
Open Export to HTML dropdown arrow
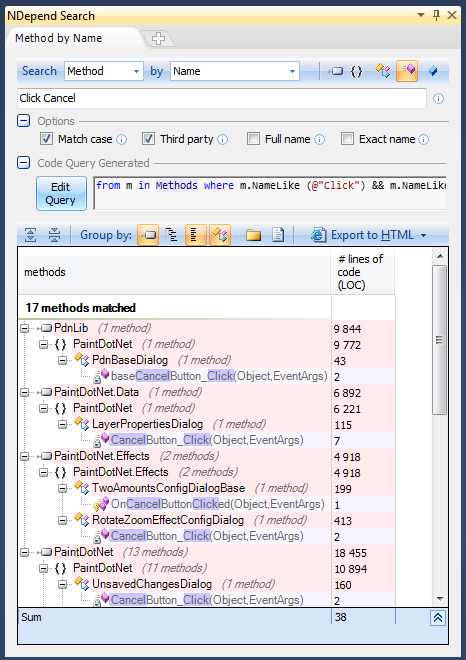pos(423,235)
